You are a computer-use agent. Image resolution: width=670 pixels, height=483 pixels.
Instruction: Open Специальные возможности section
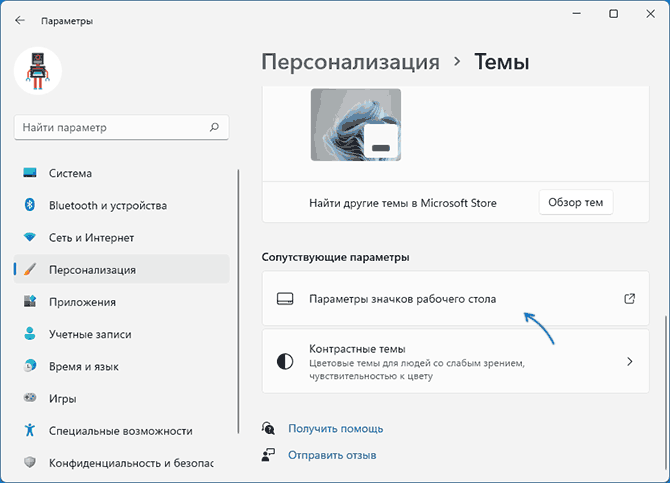122,430
